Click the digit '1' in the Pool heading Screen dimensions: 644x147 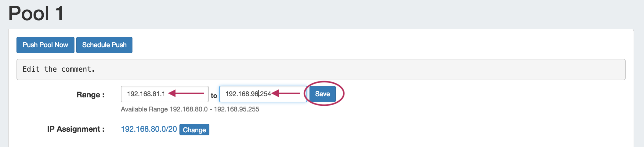59,13
